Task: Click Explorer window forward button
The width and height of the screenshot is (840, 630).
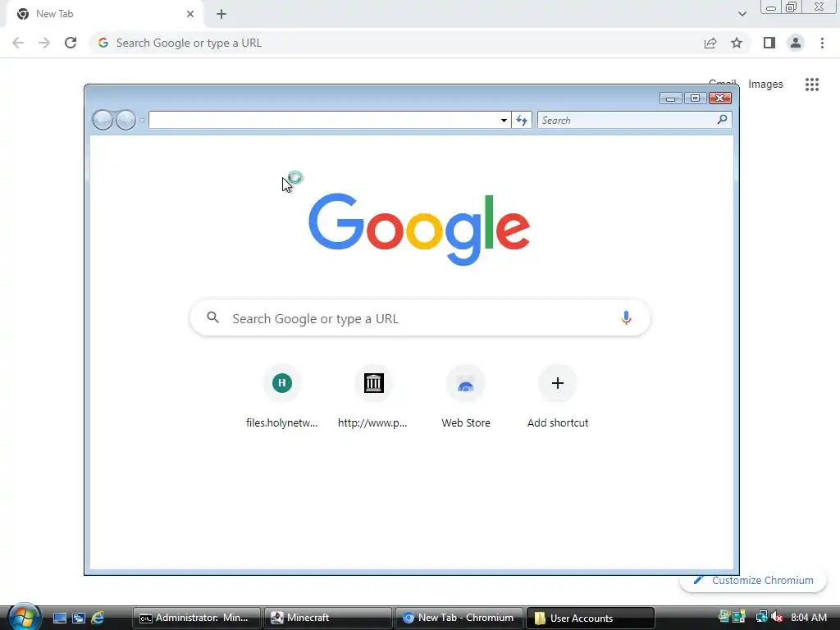Action: pyautogui.click(x=126, y=120)
